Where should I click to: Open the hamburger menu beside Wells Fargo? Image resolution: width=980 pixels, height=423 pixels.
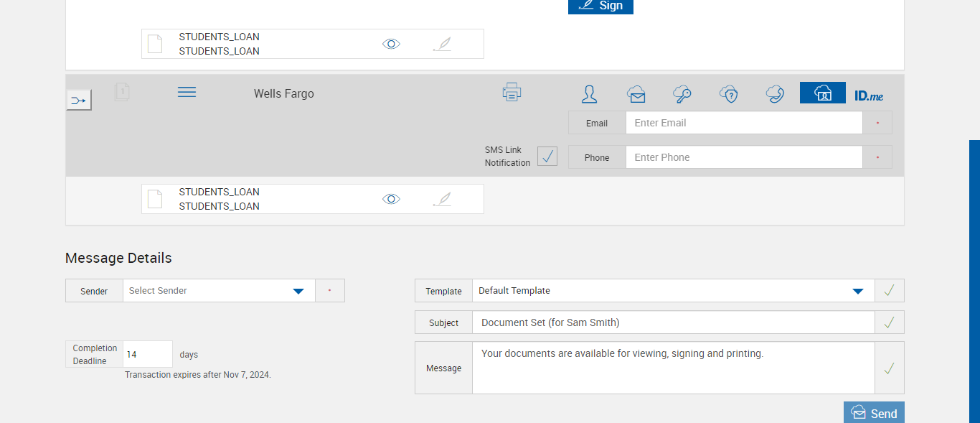(187, 93)
